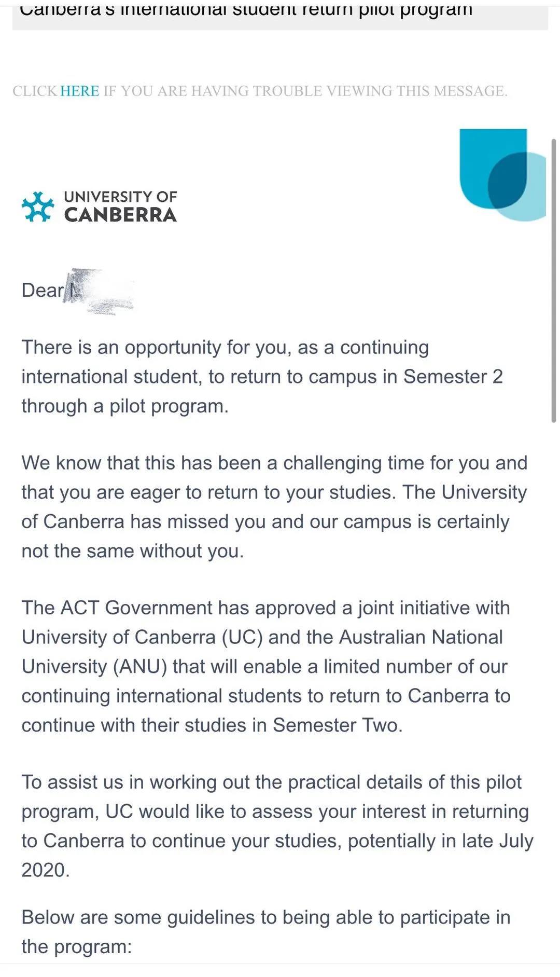Click the words 'Semester Two.' ending the paragraph
560x977 pixels.
(x=338, y=725)
